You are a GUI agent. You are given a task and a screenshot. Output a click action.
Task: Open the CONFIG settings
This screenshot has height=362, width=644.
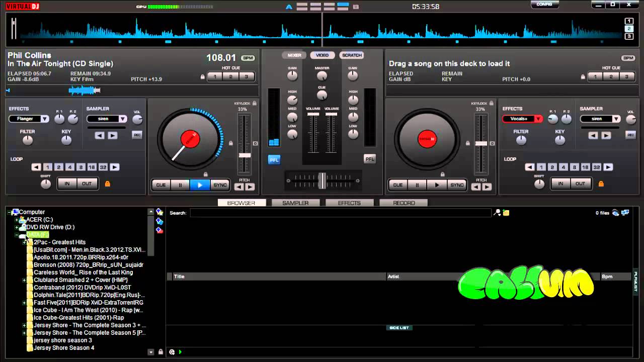point(544,4)
